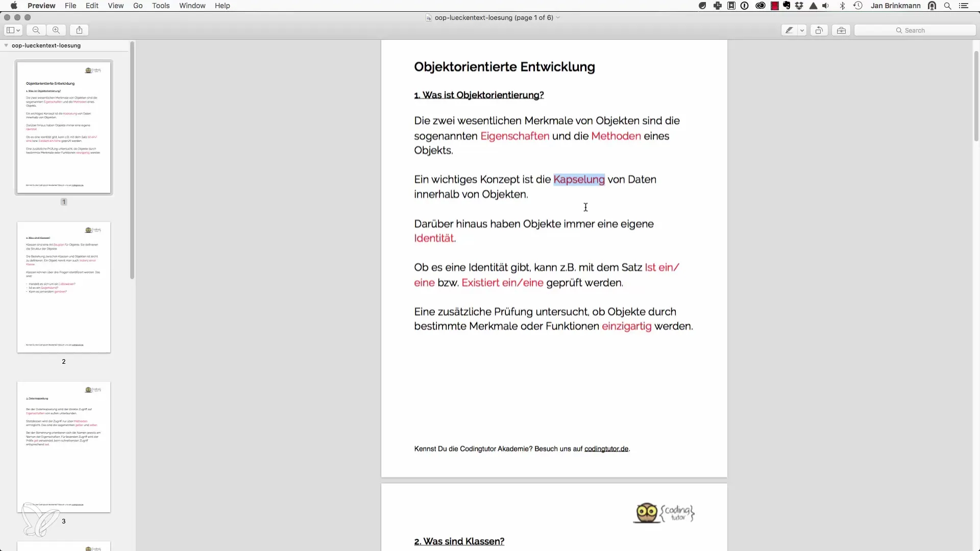Open the Go menu
The width and height of the screenshot is (980, 551).
[x=138, y=6]
